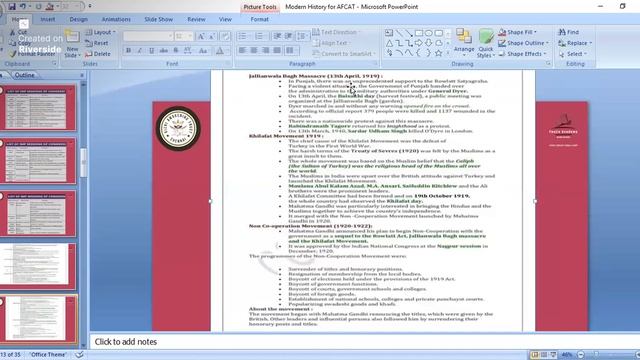Click the Decrease Indent icon
The height and width of the screenshot is (360, 640).
coord(278,36)
